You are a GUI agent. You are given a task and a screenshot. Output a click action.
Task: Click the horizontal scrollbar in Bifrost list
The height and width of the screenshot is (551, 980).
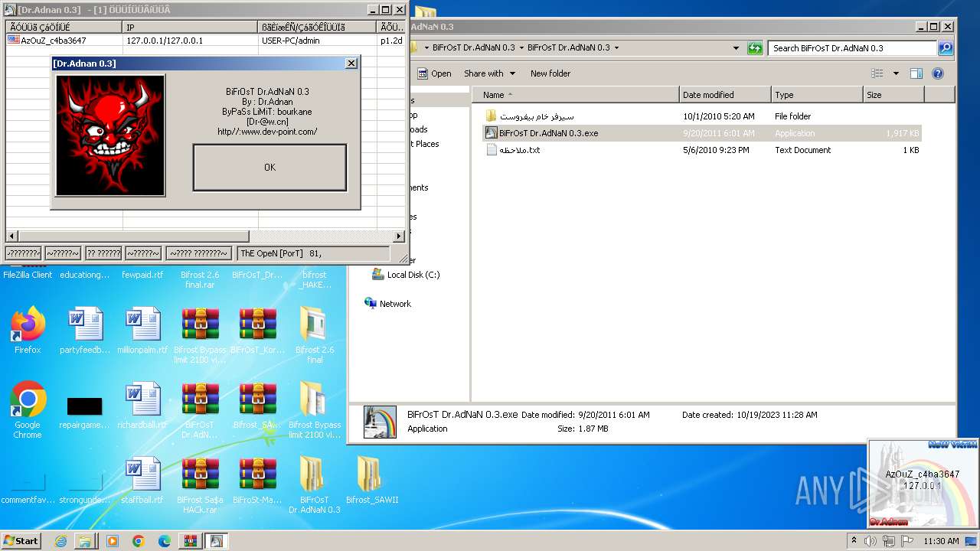tap(133, 236)
